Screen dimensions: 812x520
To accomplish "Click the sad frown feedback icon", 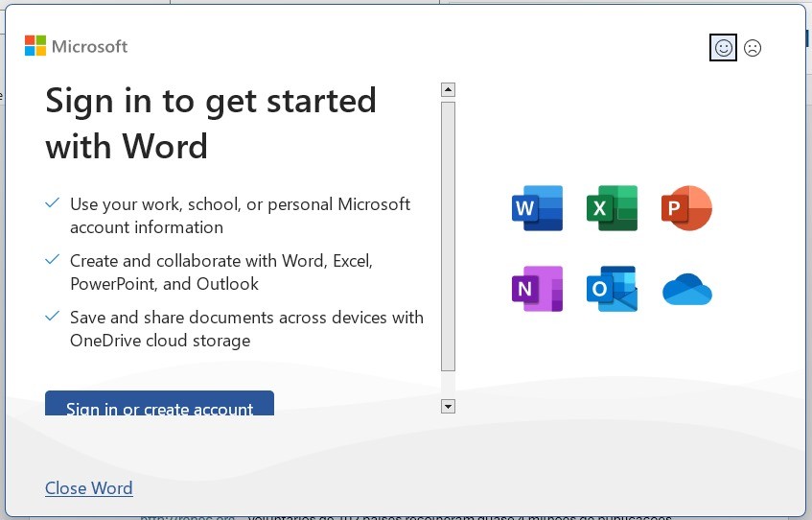I will (753, 48).
